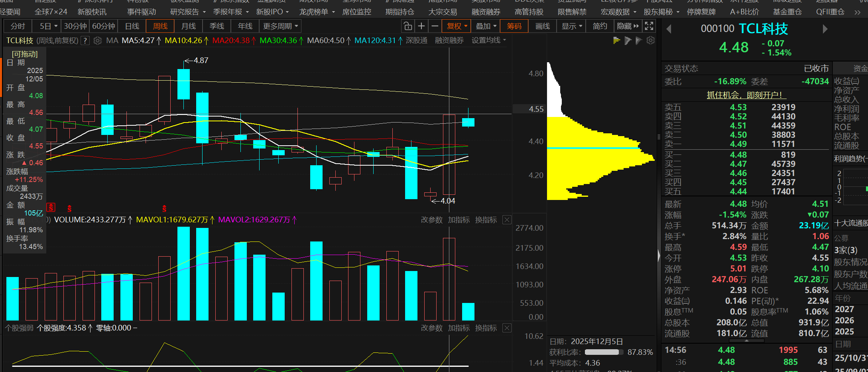Switch to the 日线 daily chart tab
The width and height of the screenshot is (868, 372).
tap(132, 26)
